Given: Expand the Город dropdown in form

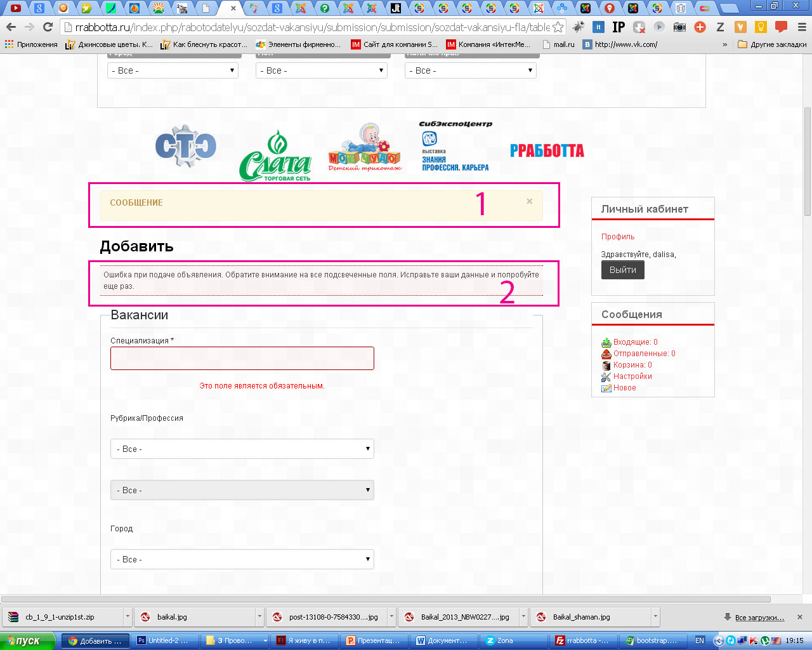Looking at the screenshot, I should (x=242, y=559).
